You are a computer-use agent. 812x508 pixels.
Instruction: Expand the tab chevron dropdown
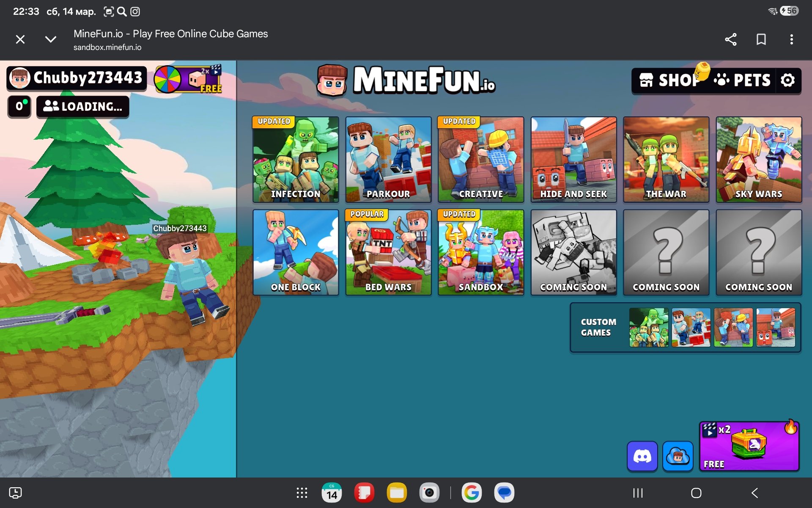pyautogui.click(x=51, y=39)
